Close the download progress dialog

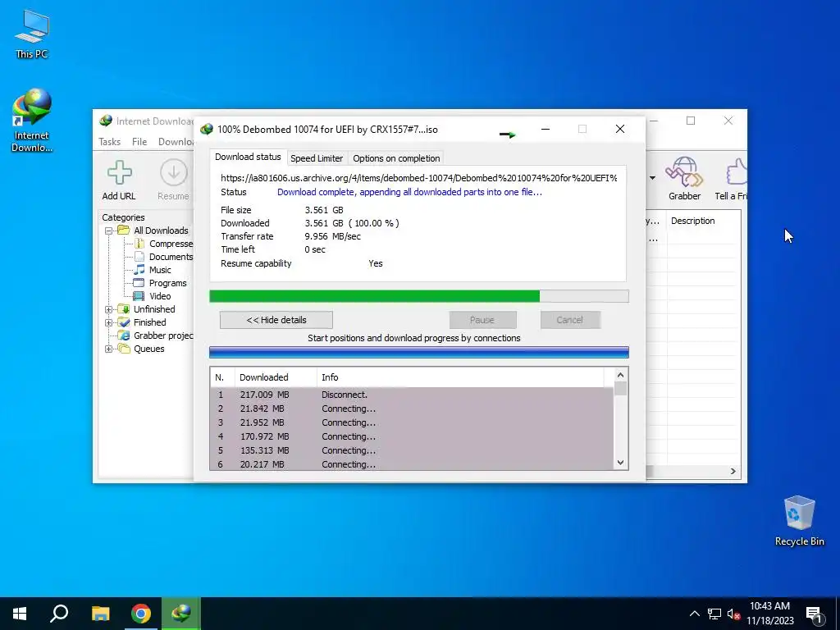coord(620,129)
